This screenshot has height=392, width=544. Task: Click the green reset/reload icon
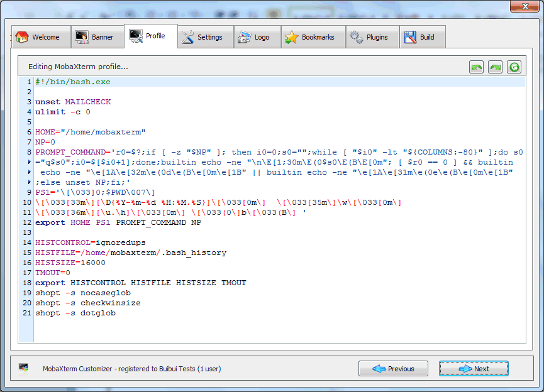(x=514, y=67)
